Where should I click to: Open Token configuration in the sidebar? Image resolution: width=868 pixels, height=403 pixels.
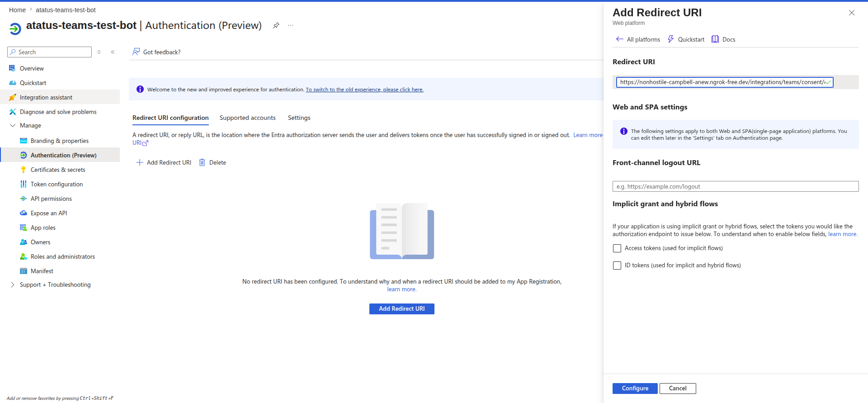(x=60, y=184)
